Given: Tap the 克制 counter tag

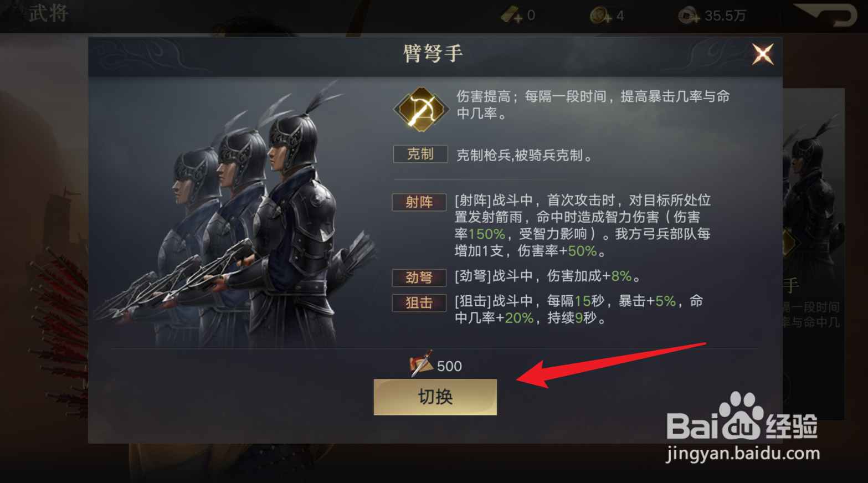Looking at the screenshot, I should [420, 154].
